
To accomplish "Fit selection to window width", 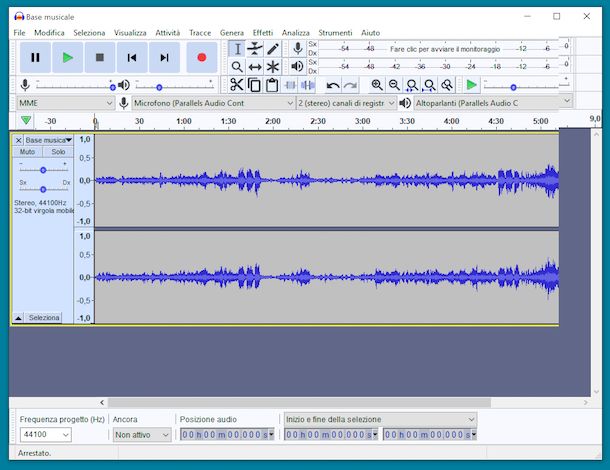I will point(412,85).
